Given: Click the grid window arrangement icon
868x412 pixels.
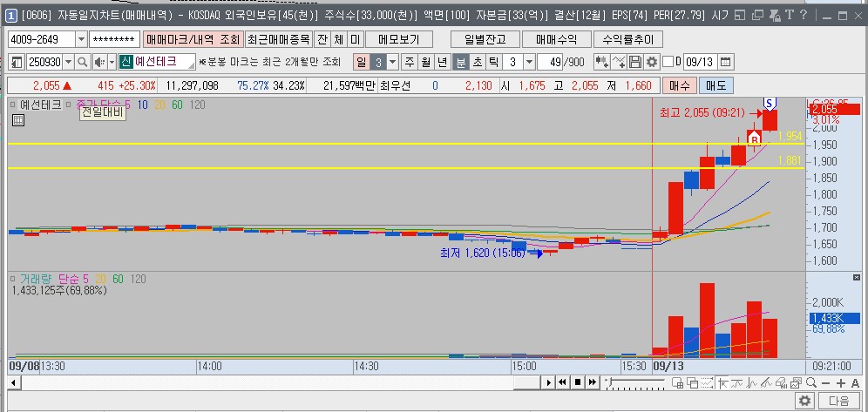Looking at the screenshot, I should point(677,382).
